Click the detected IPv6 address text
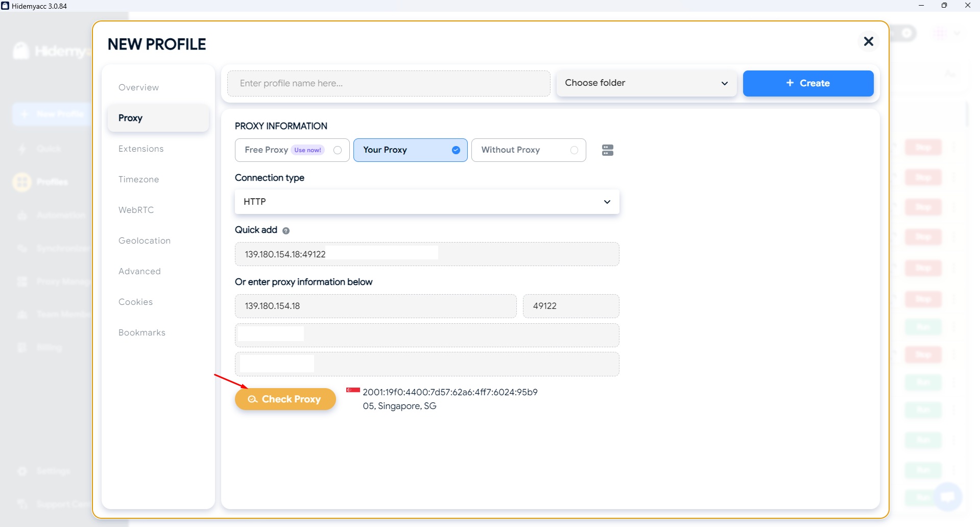The image size is (980, 527). 450,392
